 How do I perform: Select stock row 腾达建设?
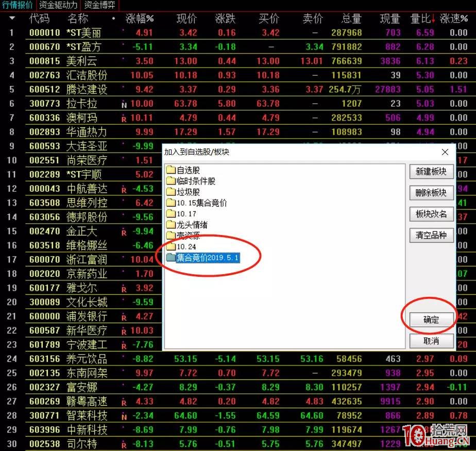(x=238, y=89)
